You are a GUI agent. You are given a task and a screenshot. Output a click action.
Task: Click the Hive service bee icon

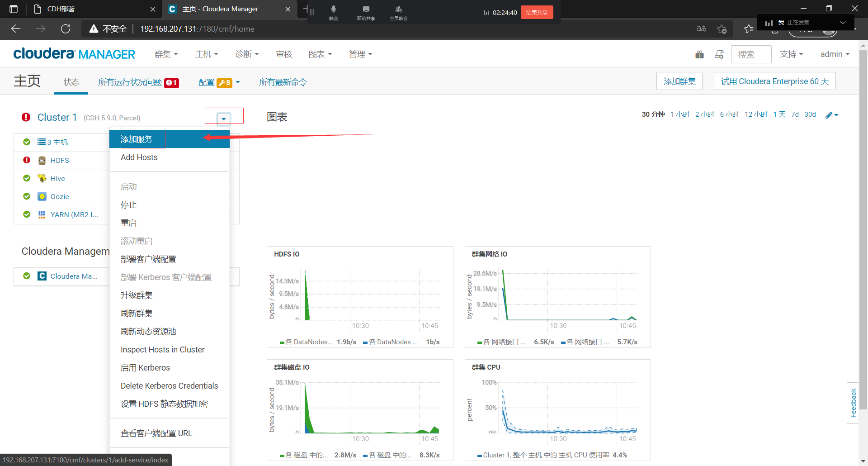tap(42, 178)
